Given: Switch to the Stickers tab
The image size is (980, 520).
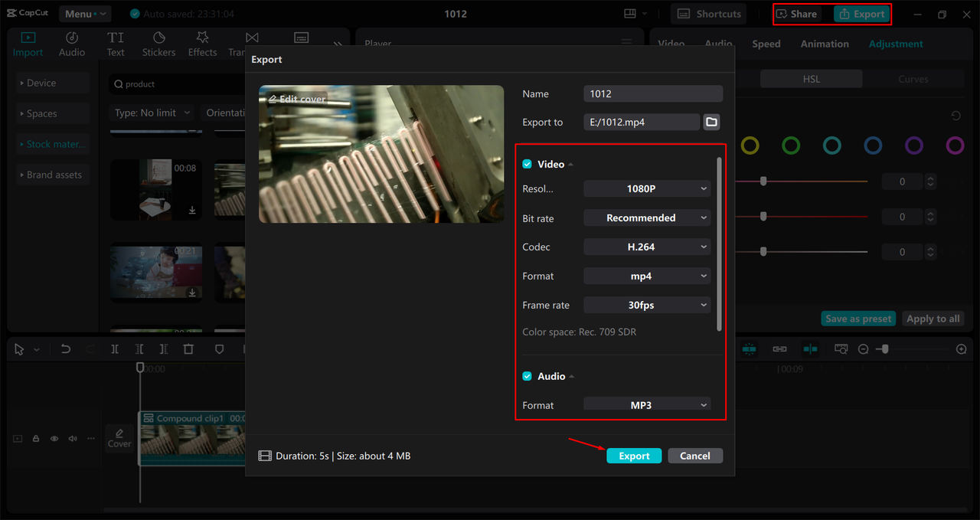Looking at the screenshot, I should (158, 44).
